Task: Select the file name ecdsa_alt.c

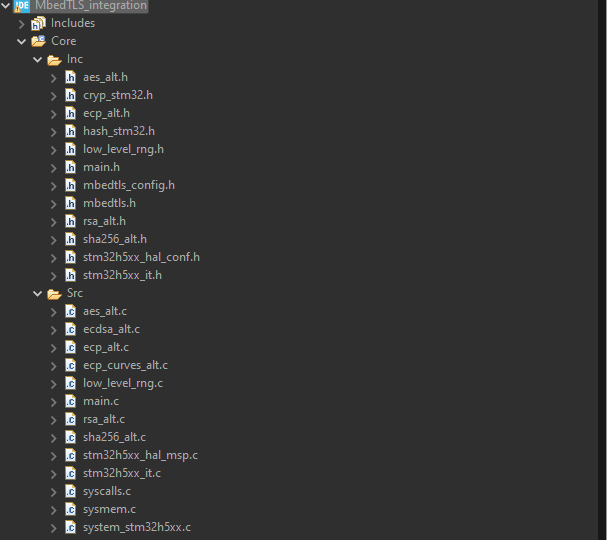Action: coord(111,329)
